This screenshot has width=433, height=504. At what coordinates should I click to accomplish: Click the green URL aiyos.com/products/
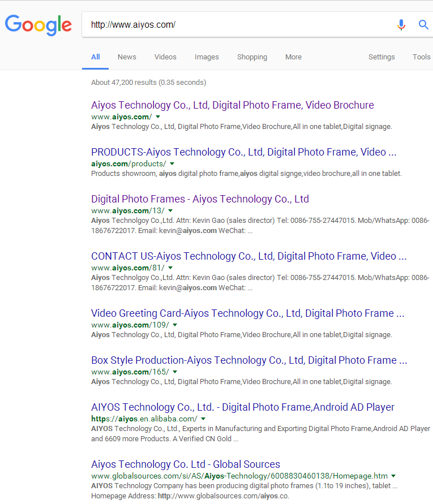tap(128, 164)
